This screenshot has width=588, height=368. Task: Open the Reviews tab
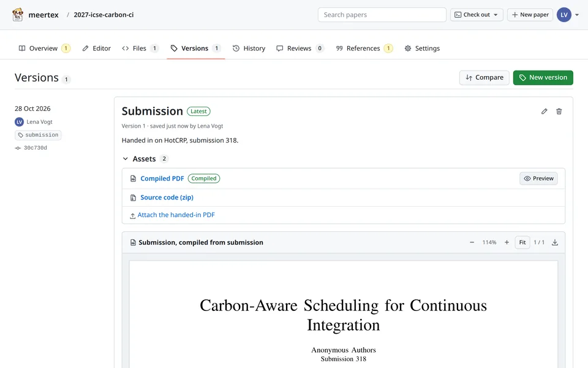[300, 48]
